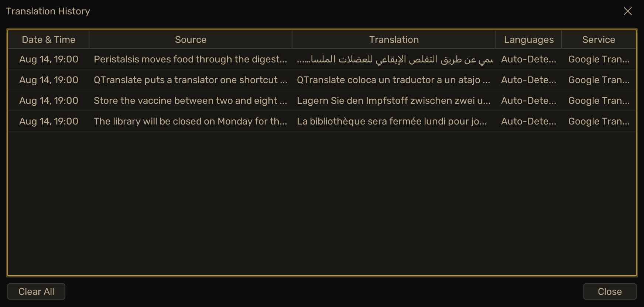Click the Aug 14, 19:00 cell in third row
Viewport: 644px width, 307px height.
(48, 100)
